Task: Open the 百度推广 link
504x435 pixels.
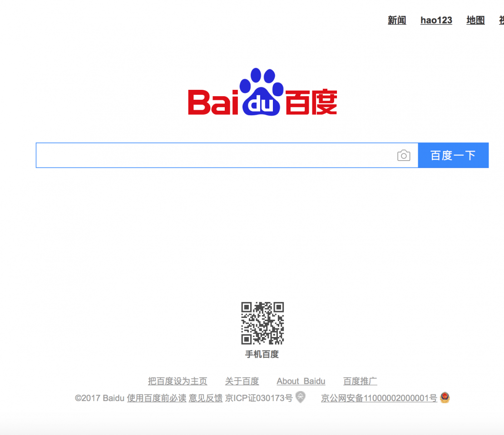Action: tap(360, 381)
